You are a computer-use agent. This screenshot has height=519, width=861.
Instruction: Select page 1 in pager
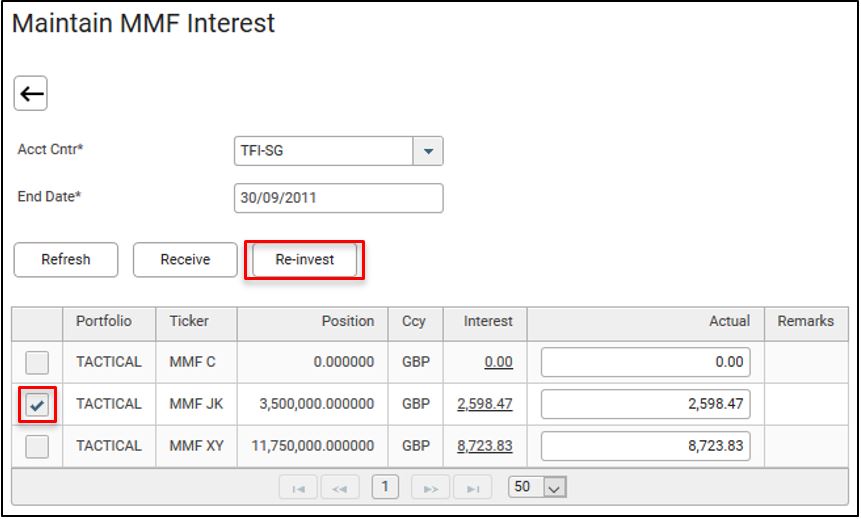click(x=385, y=487)
